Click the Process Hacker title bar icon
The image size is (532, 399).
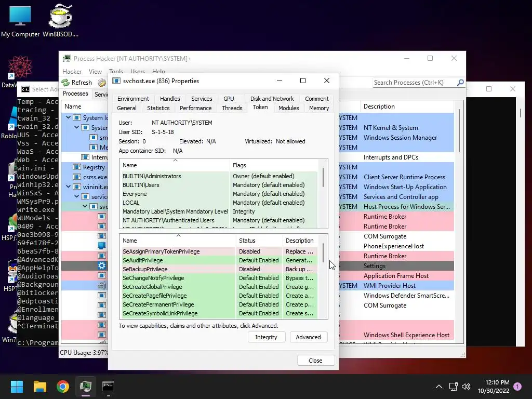pyautogui.click(x=67, y=58)
